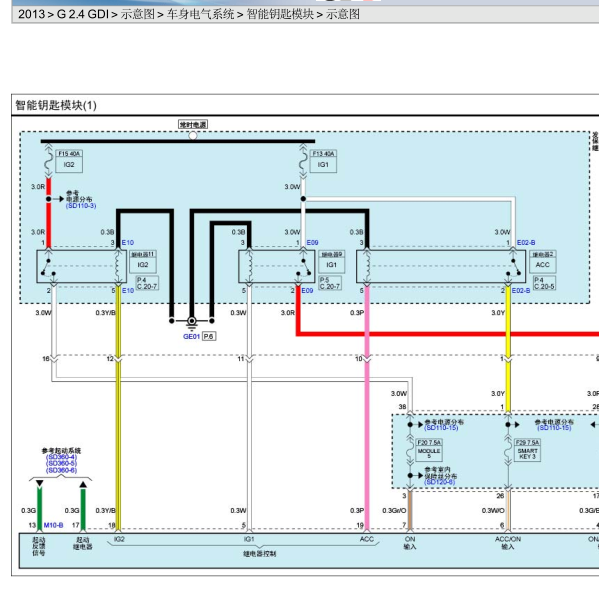Go to 智能钥匙模块 in the breadcrumb
Image resolution: width=599 pixels, height=600 pixels.
[x=280, y=15]
